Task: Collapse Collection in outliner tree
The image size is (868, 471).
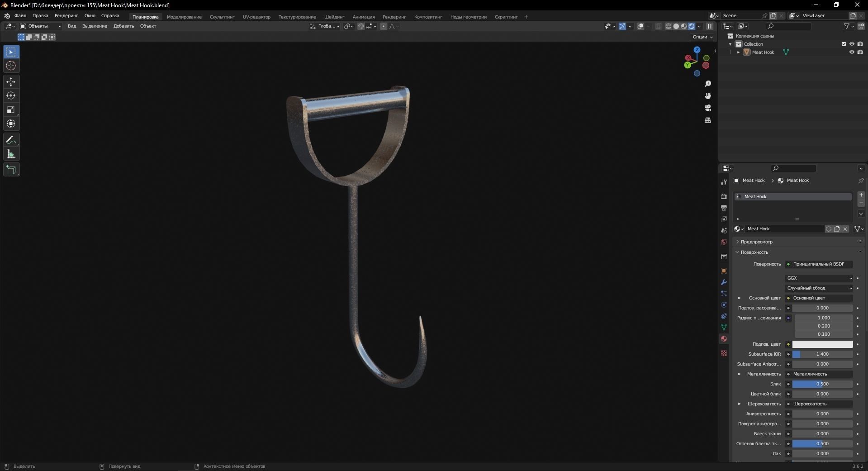Action: pyautogui.click(x=730, y=44)
